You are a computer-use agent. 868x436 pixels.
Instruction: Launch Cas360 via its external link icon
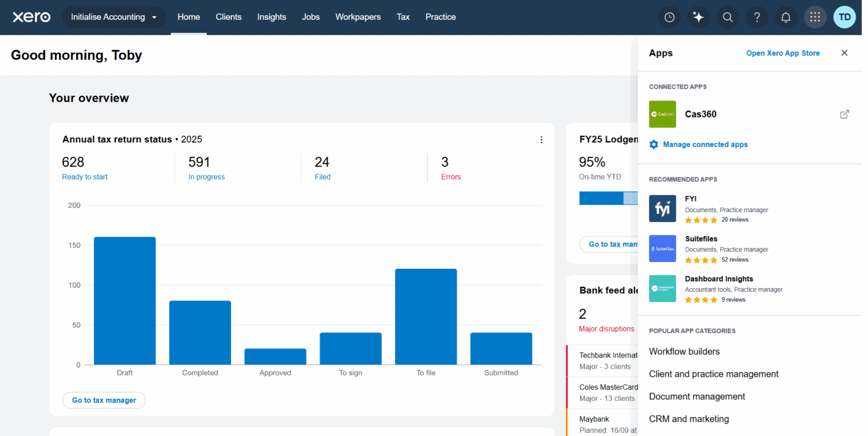pos(844,114)
